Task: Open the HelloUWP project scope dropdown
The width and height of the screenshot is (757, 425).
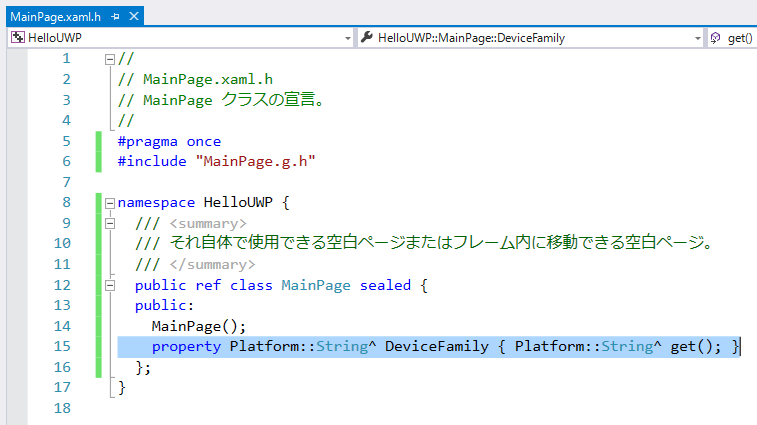Action: click(x=348, y=38)
